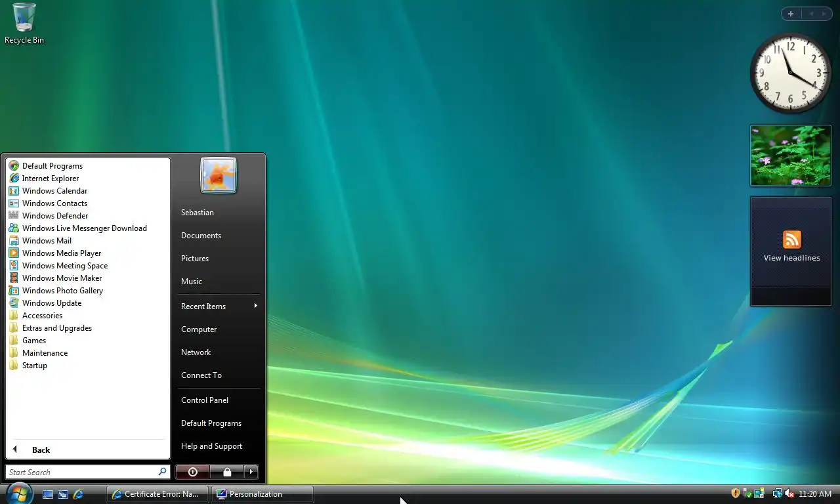Click the search magnifier icon in Start Search

pos(162,472)
